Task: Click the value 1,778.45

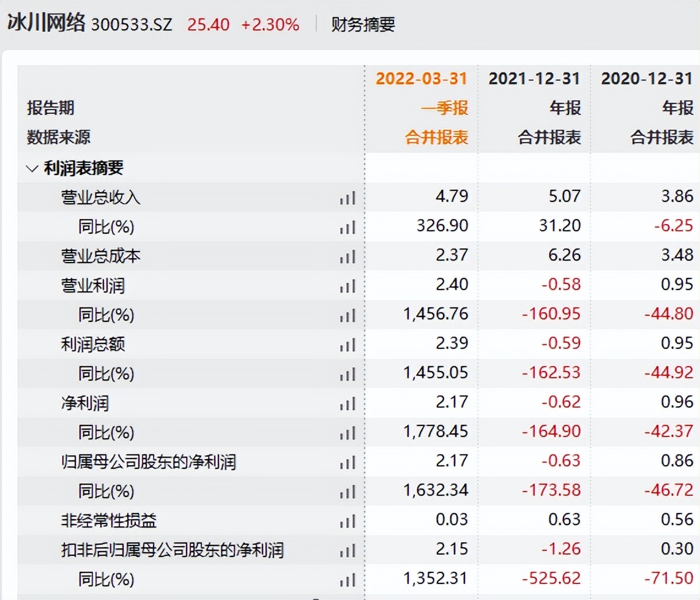Action: 436,432
